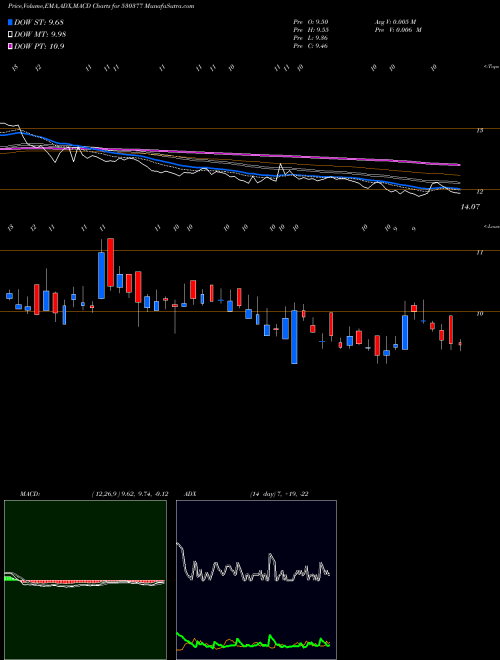Click the blue DOW ST legend swatch

(x=10, y=22)
